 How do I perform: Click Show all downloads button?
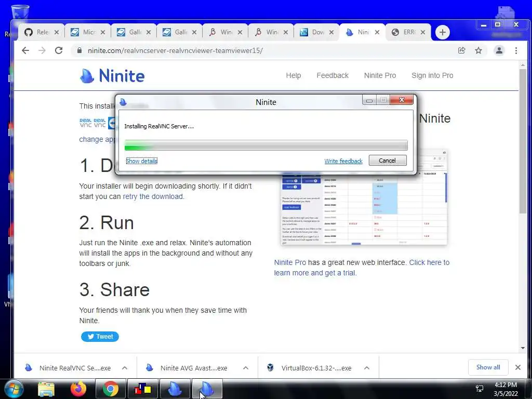(x=488, y=367)
